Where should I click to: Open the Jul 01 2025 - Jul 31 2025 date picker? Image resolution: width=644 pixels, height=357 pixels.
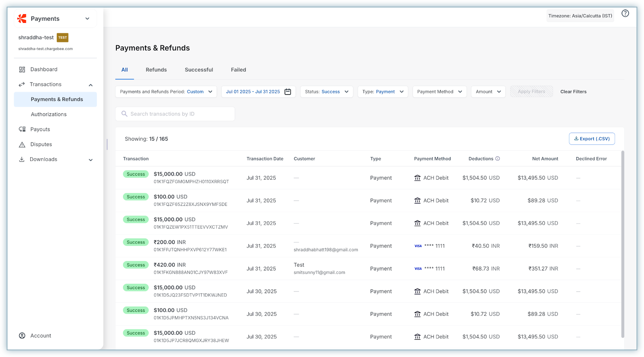point(258,92)
